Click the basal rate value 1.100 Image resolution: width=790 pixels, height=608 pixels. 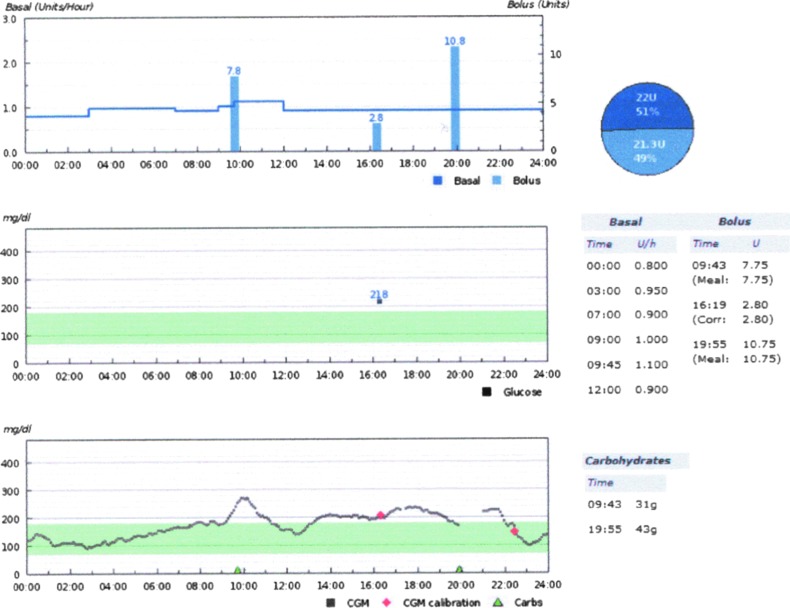[x=651, y=364]
